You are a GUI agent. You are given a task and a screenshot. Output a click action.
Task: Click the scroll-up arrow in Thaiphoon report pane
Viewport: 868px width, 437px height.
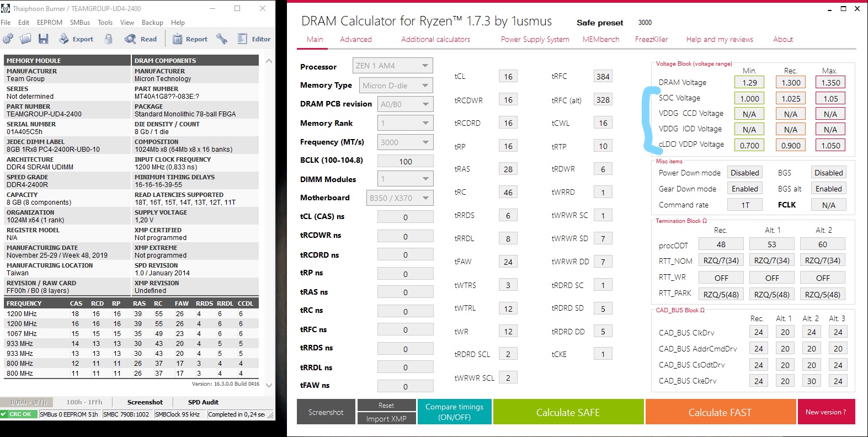point(269,61)
